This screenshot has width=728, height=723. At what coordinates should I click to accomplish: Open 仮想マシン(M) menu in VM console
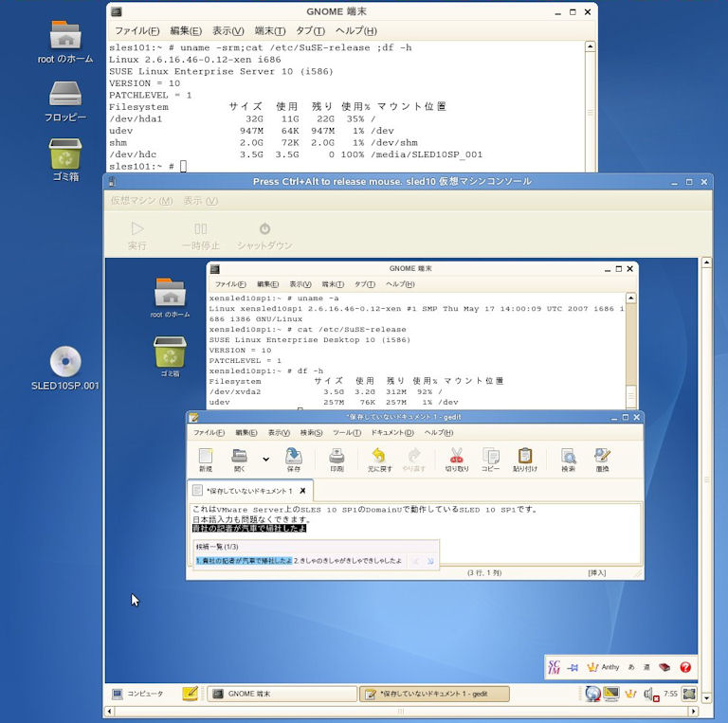pos(141,201)
